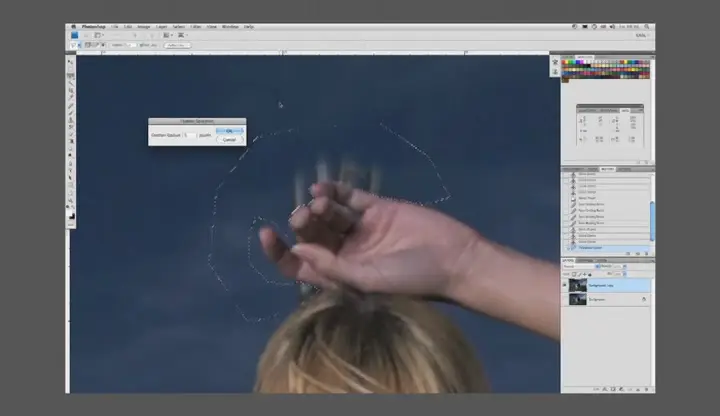
Task: Open Spotlight search in the macOS menu bar
Action: pos(647,27)
